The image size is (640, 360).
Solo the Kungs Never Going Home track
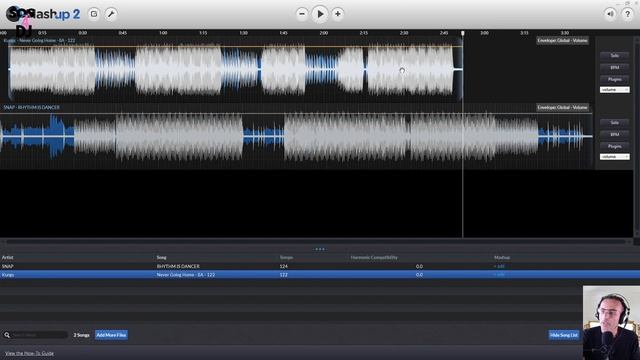pyautogui.click(x=614, y=56)
